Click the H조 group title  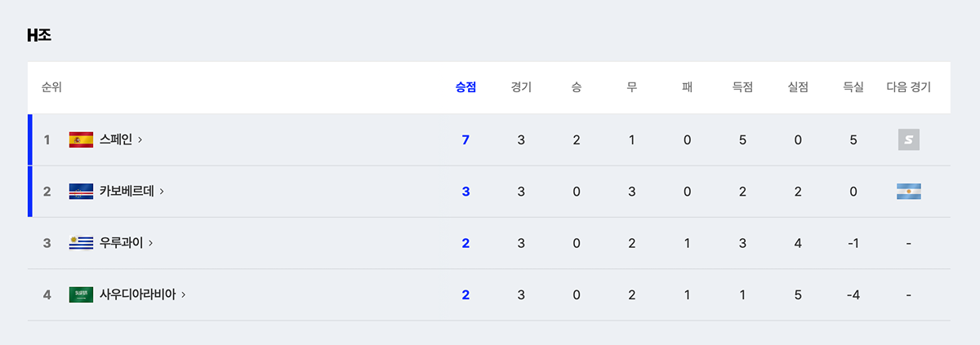click(x=40, y=35)
